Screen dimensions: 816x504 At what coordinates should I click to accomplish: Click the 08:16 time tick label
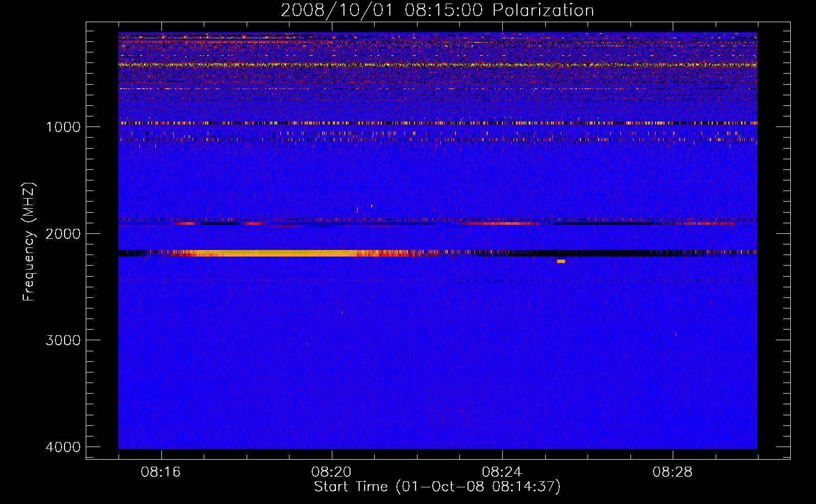click(161, 472)
